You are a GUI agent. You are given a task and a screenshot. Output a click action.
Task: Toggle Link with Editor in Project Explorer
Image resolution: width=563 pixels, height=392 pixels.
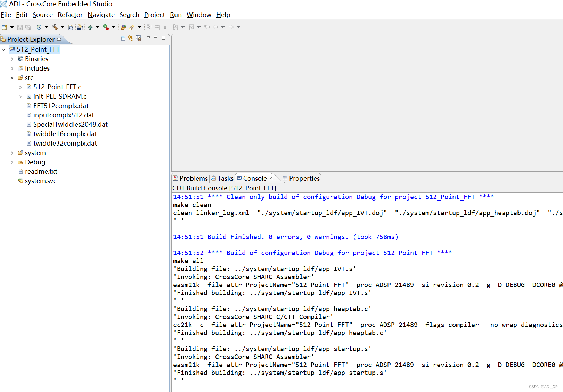[131, 39]
